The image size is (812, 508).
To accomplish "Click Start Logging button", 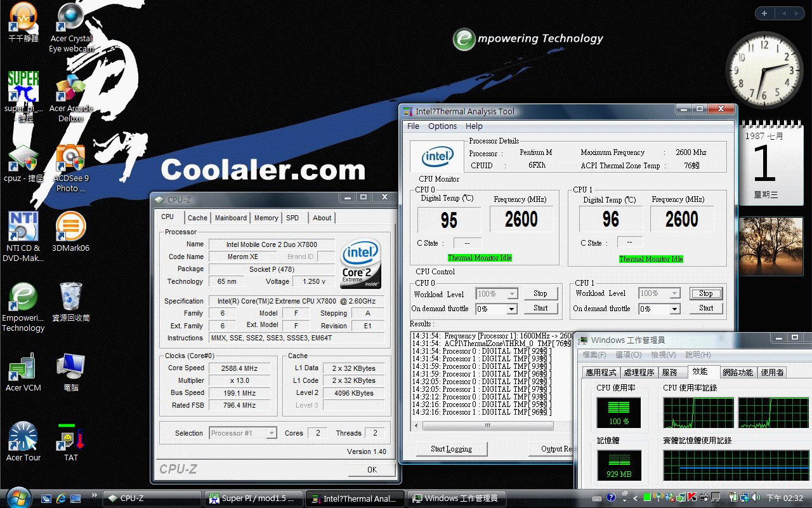I will [x=451, y=449].
